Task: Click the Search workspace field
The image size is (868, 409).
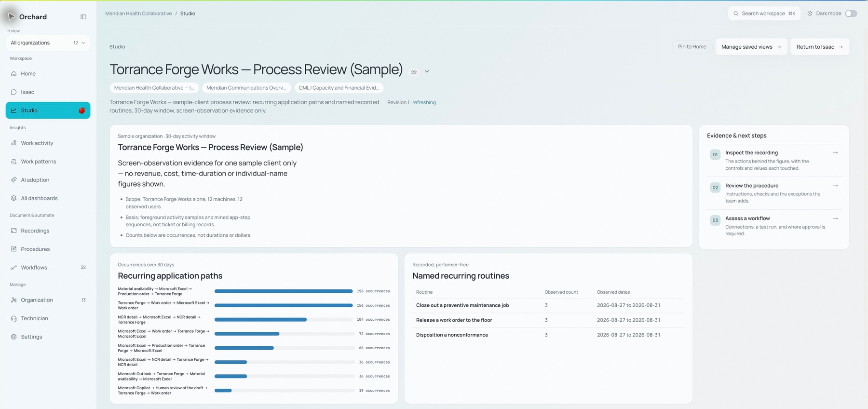Action: [764, 14]
